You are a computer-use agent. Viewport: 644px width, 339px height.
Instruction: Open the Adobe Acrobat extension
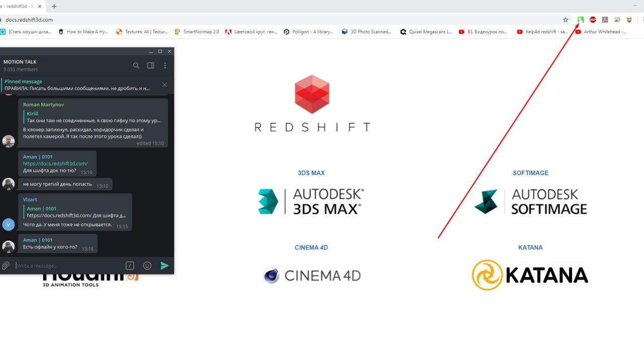605,20
